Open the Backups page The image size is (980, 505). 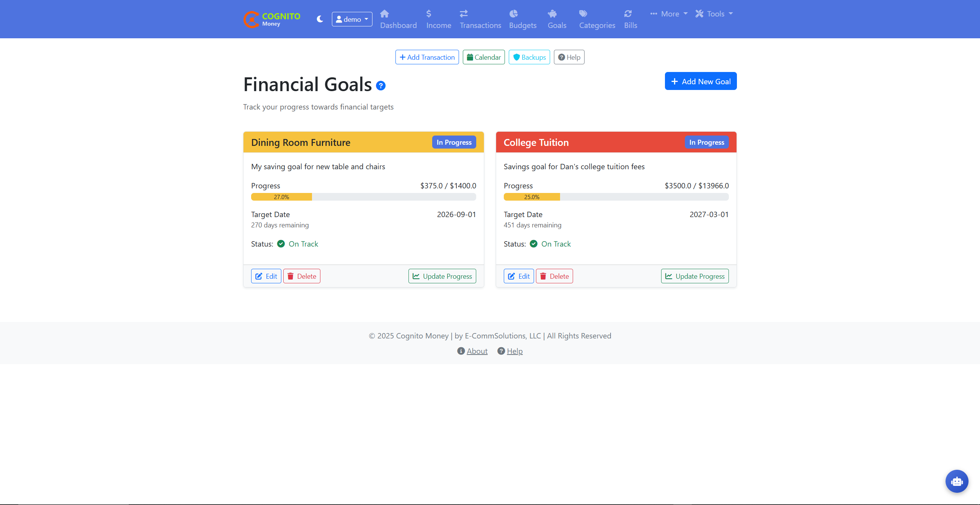pos(529,57)
